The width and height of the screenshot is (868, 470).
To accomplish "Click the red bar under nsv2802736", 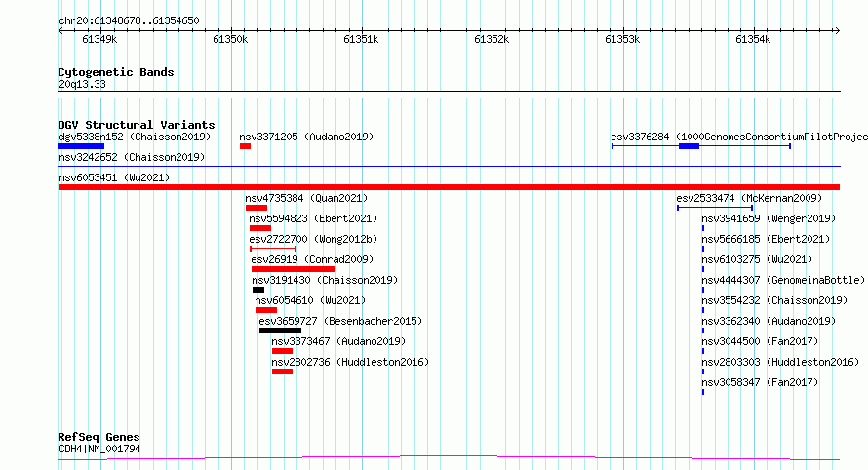I will click(x=282, y=372).
